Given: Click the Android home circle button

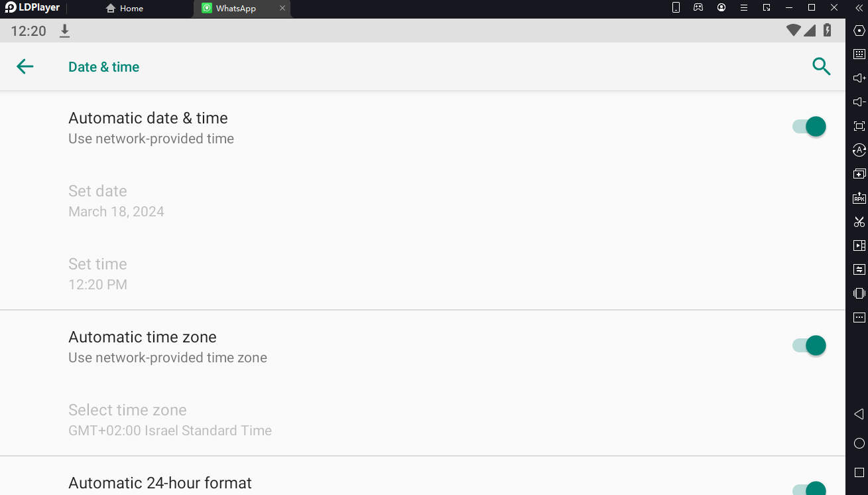Looking at the screenshot, I should pyautogui.click(x=859, y=443).
